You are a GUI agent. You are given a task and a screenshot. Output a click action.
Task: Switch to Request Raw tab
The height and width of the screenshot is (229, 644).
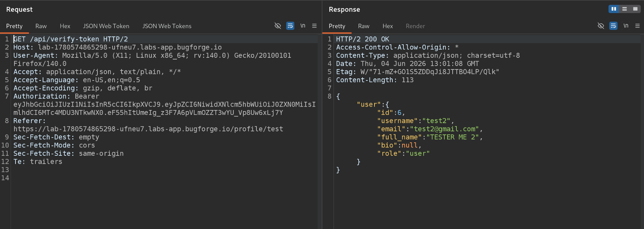pos(41,26)
